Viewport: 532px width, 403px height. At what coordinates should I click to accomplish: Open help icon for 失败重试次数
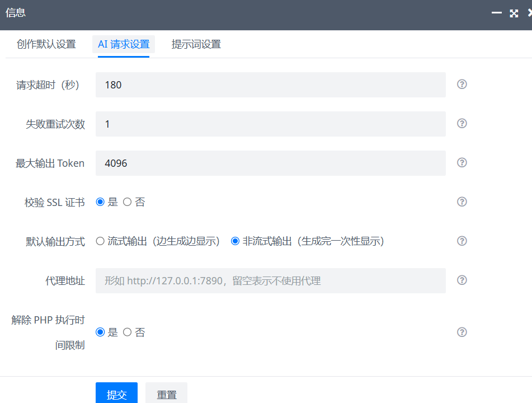coord(462,123)
